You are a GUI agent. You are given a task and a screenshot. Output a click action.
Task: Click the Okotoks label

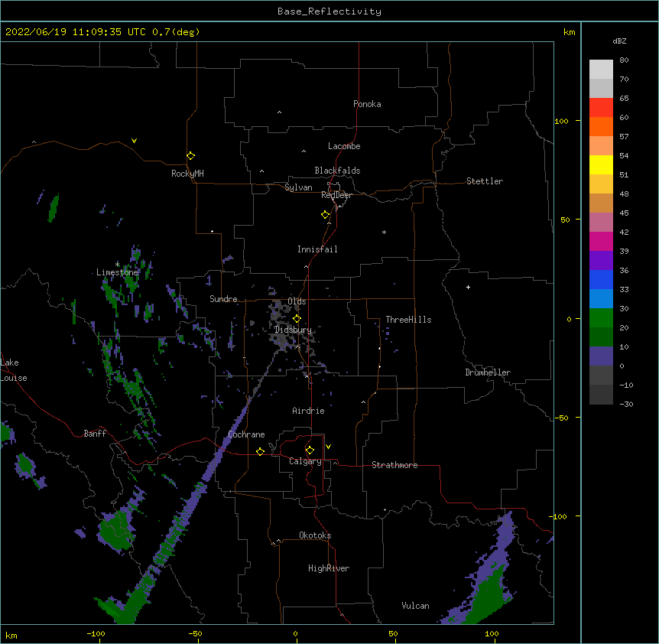coord(315,535)
